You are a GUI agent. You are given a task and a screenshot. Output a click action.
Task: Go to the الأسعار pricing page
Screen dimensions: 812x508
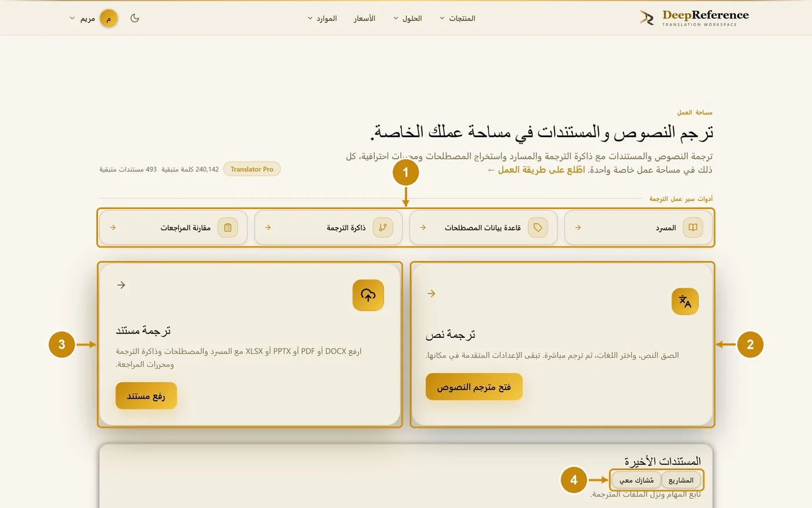tap(365, 19)
